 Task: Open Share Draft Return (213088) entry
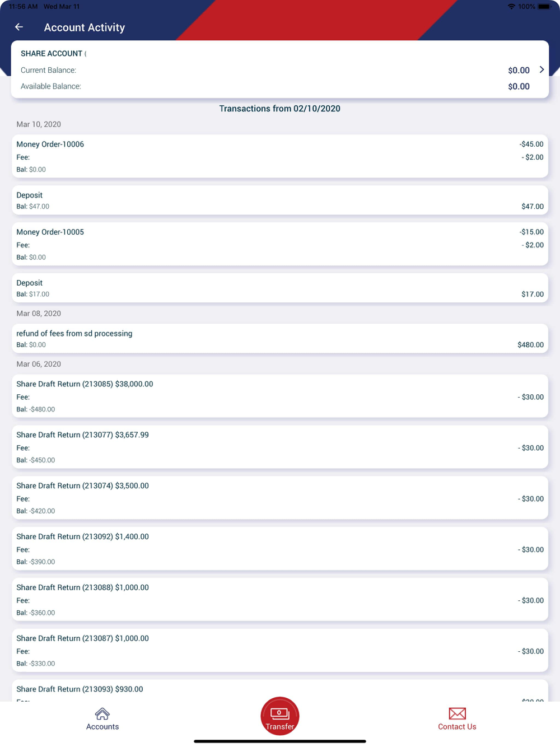(280, 600)
